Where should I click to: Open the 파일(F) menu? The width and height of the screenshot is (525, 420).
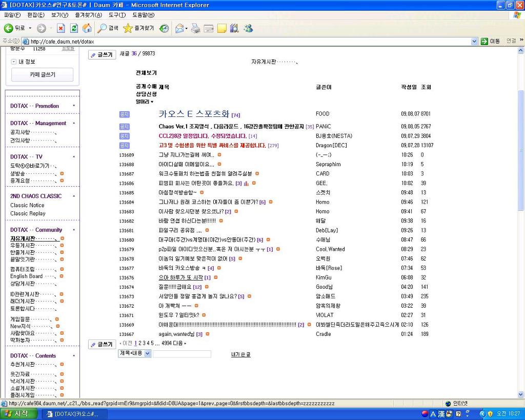(12, 15)
